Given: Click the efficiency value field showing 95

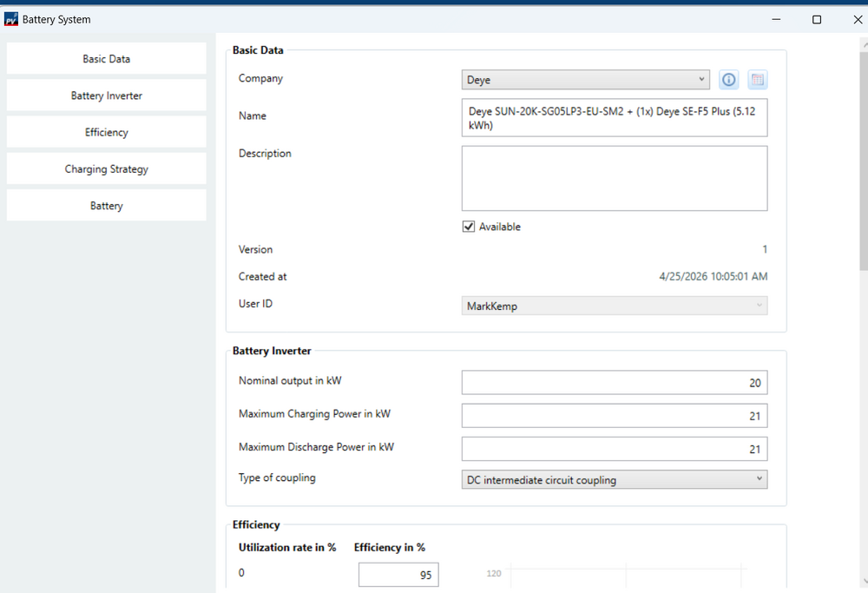Looking at the screenshot, I should [398, 575].
